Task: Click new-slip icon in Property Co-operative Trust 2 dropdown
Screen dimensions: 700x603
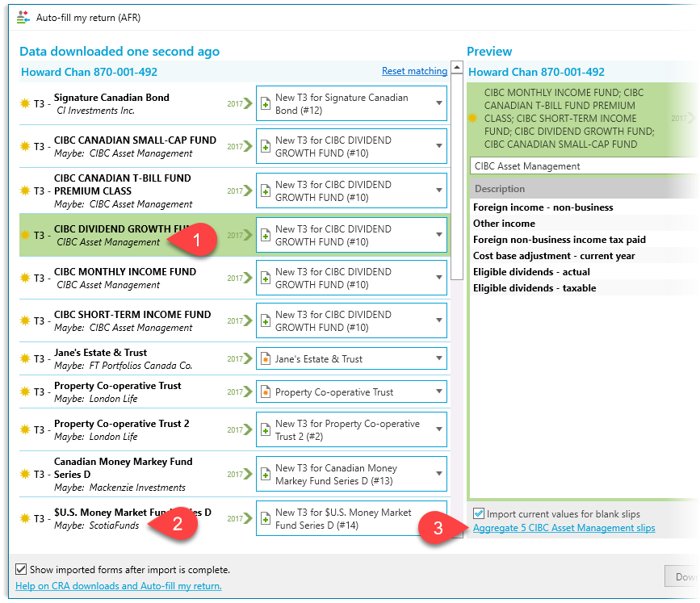Action: 266,429
